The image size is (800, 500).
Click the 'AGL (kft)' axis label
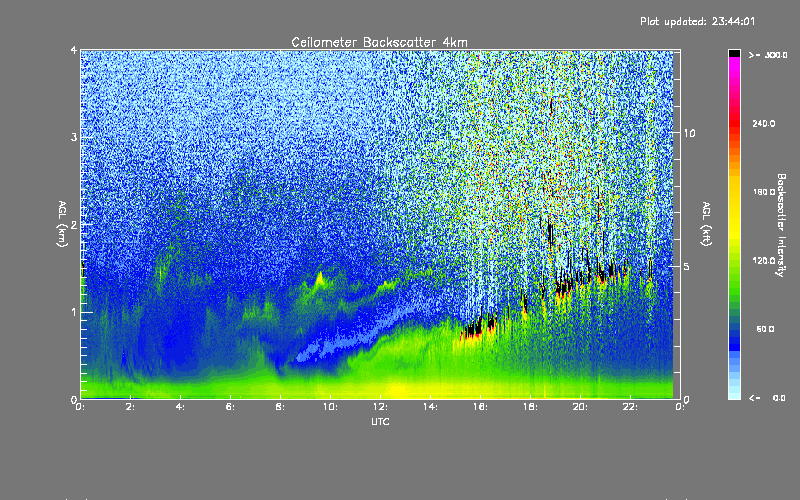[x=706, y=224]
